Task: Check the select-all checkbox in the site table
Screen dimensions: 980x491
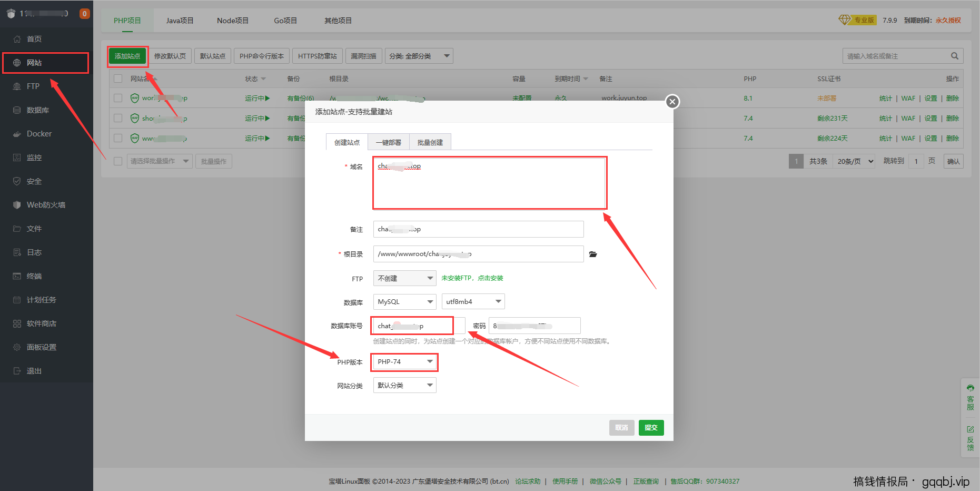Action: [117, 78]
